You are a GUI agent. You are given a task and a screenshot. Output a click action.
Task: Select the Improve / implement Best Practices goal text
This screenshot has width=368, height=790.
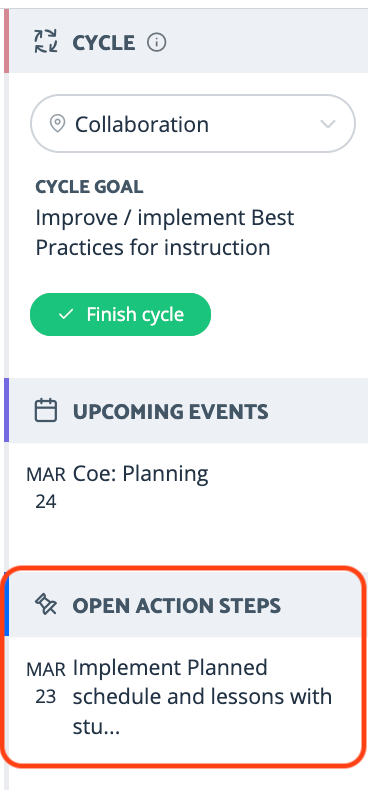coord(165,233)
